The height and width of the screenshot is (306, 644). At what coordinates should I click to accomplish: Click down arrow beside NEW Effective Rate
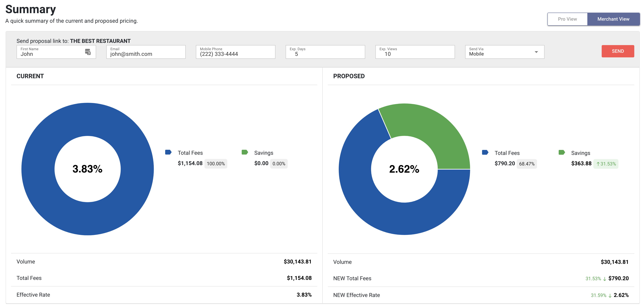tap(610, 295)
